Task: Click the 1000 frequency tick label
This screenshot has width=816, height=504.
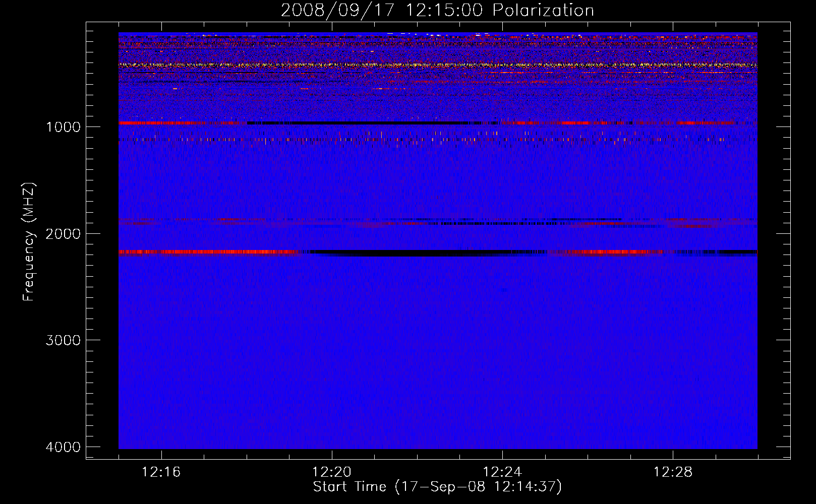Action: coord(63,127)
